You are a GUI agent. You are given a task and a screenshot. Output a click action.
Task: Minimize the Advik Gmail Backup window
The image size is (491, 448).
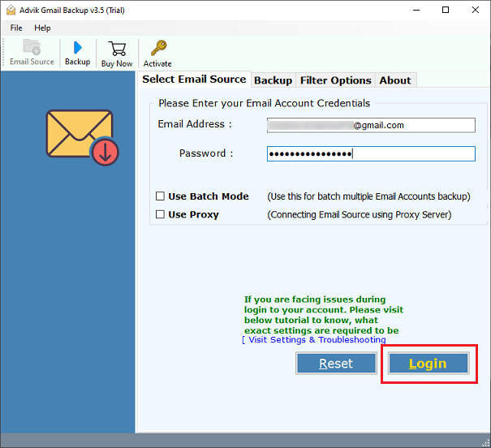pos(416,10)
